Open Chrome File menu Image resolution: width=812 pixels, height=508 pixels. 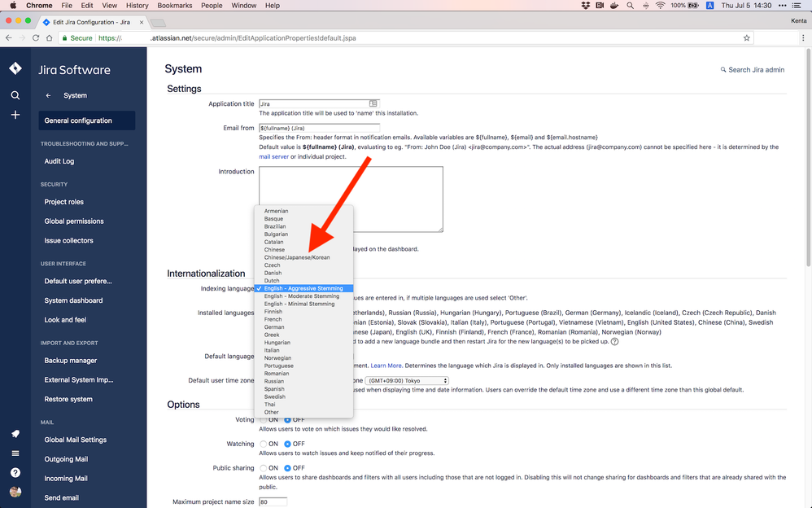click(x=67, y=5)
